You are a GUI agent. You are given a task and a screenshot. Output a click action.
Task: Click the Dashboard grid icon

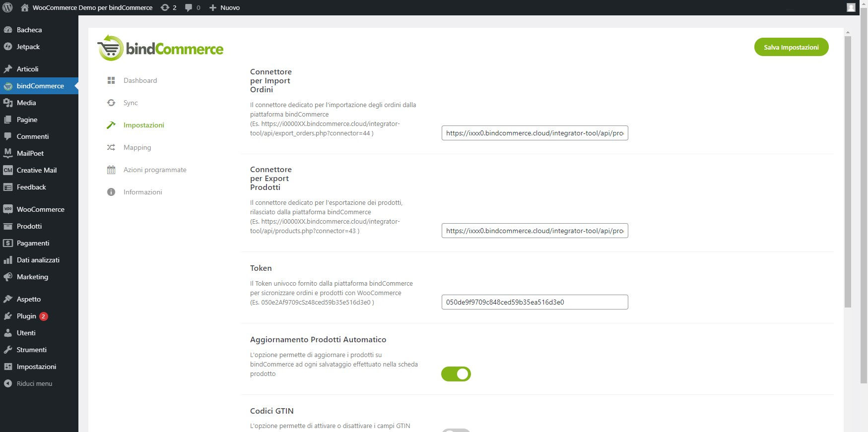(111, 80)
